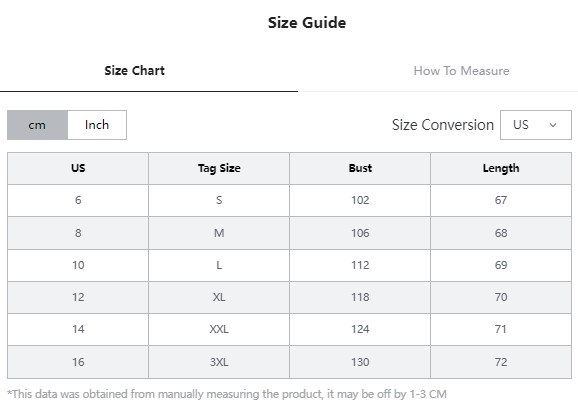Click the Tag Size column header
Image resolution: width=578 pixels, height=409 pixels.
[x=219, y=168]
